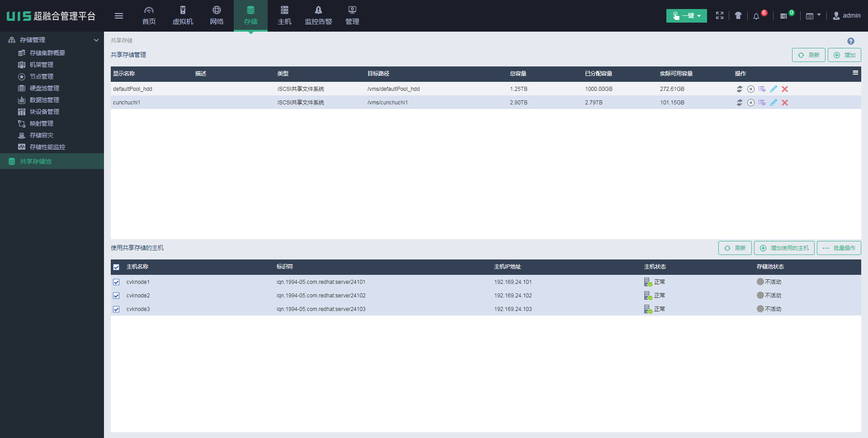Click the 总容量 column header
The width and height of the screenshot is (868, 438).
click(x=518, y=74)
